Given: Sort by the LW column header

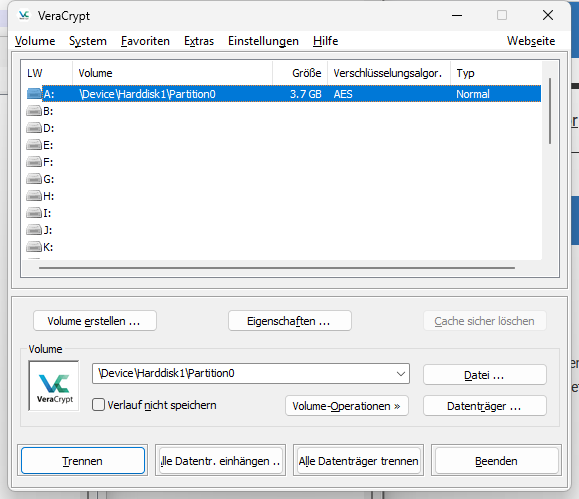Looking at the screenshot, I should click(x=47, y=73).
